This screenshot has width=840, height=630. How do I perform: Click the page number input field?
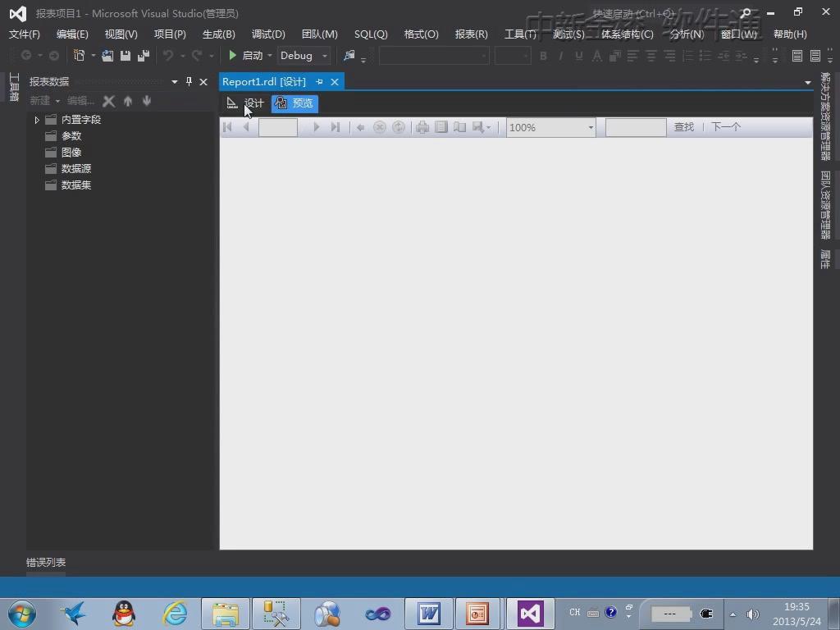(x=278, y=127)
